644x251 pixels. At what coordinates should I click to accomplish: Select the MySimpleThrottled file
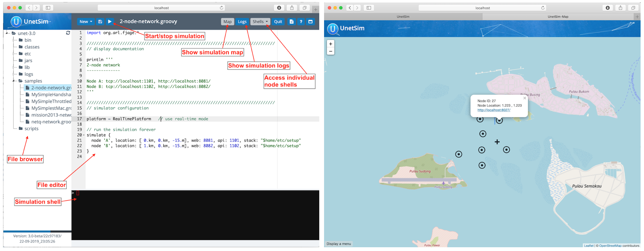[48, 102]
